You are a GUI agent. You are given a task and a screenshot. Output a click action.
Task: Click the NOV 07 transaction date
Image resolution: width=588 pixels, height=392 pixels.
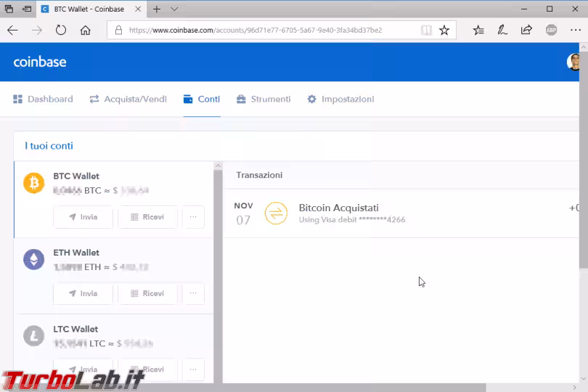pos(243,213)
